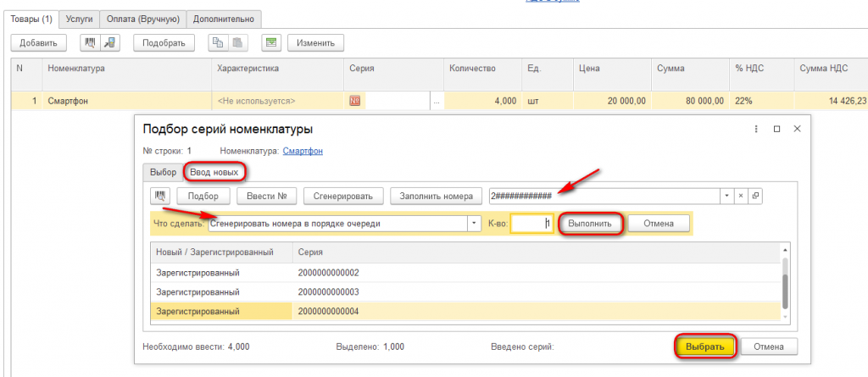Click the ellipsis button in Серия cell

[x=437, y=102]
